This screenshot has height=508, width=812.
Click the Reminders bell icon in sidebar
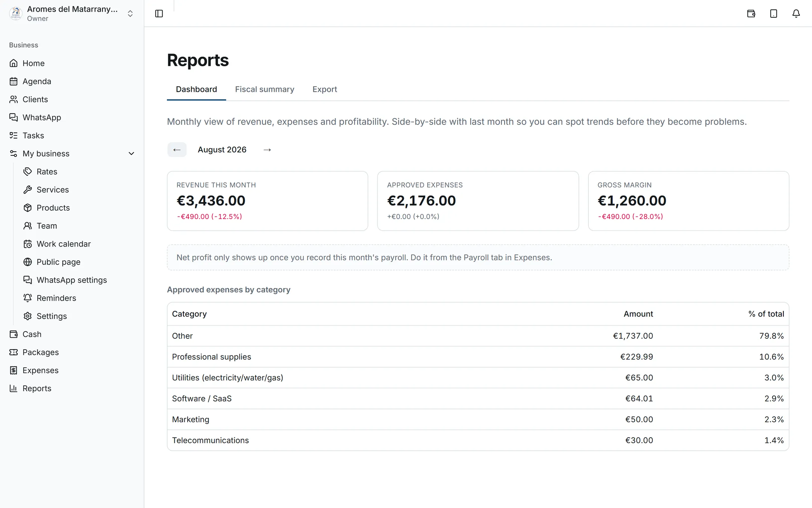point(27,298)
